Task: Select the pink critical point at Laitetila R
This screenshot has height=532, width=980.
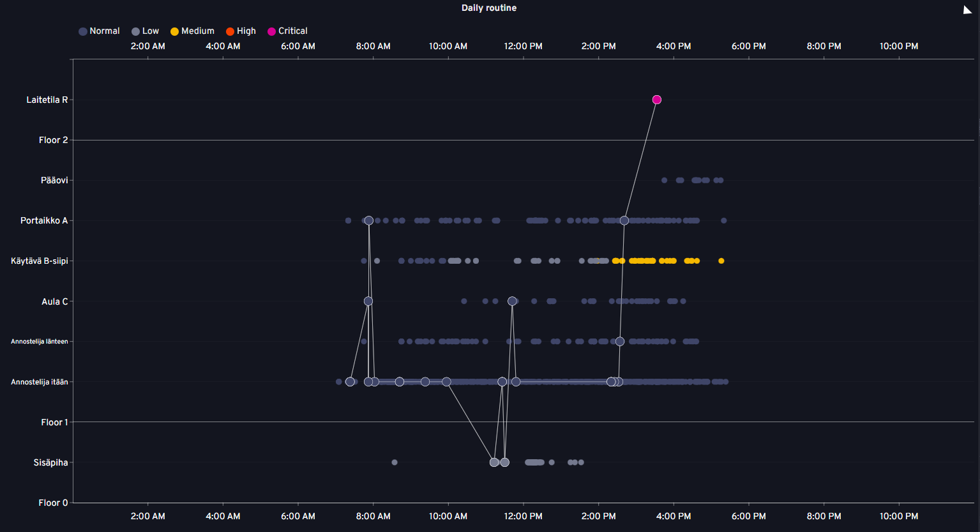Action: [x=656, y=100]
